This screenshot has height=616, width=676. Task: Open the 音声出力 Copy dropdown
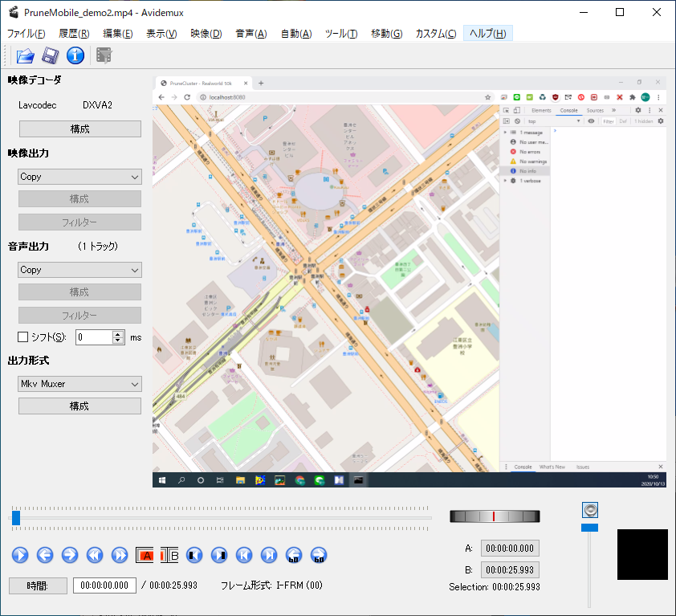click(x=79, y=270)
